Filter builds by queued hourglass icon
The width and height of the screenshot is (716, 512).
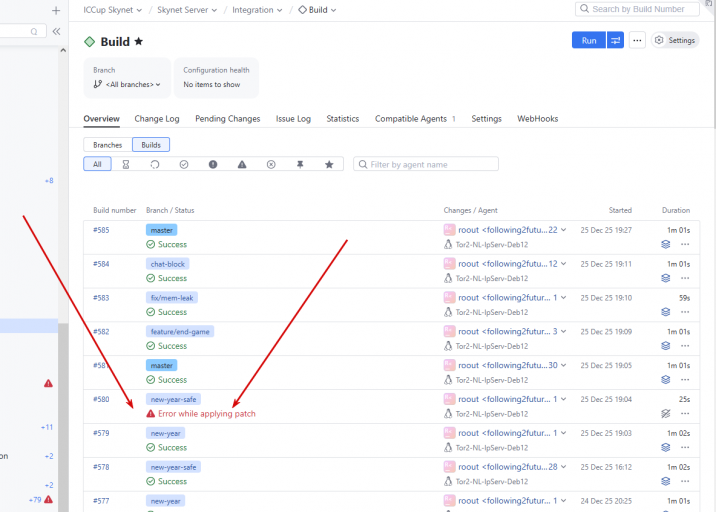126,164
